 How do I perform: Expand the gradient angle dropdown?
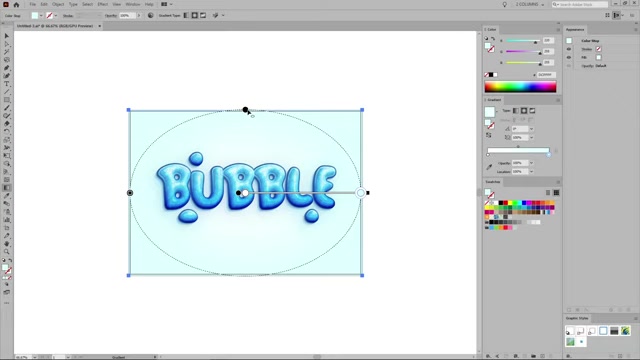(531, 129)
